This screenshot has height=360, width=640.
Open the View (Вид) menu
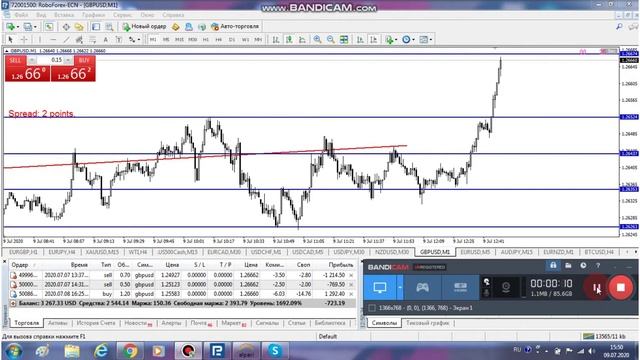[x=41, y=15]
